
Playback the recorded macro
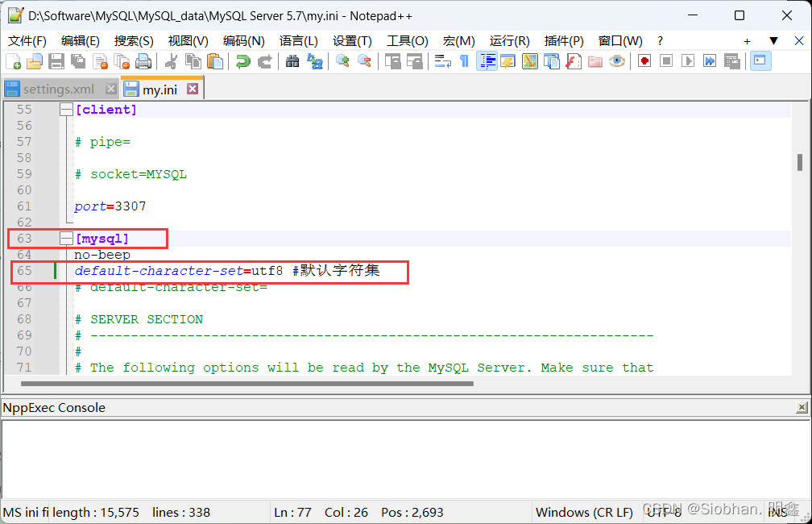687,60
